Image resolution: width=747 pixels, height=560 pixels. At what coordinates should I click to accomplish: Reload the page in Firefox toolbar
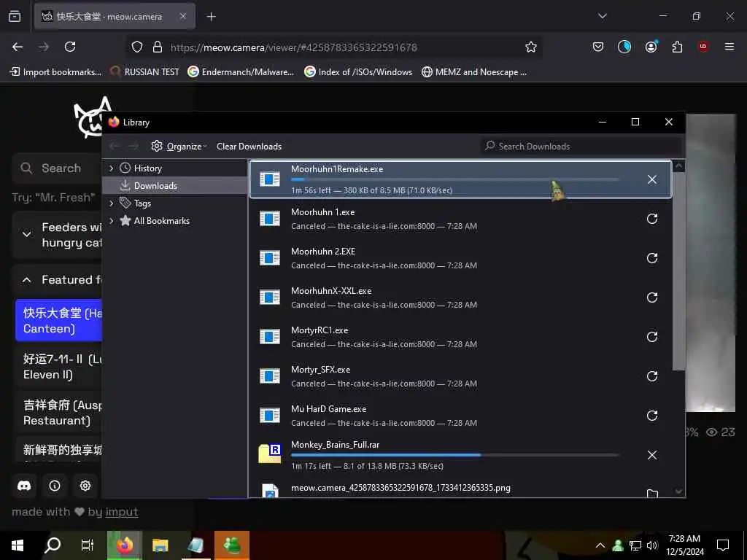tap(70, 47)
